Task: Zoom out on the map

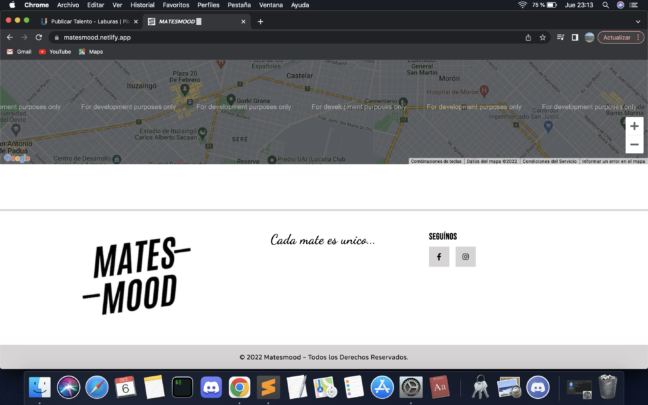Action: (634, 144)
